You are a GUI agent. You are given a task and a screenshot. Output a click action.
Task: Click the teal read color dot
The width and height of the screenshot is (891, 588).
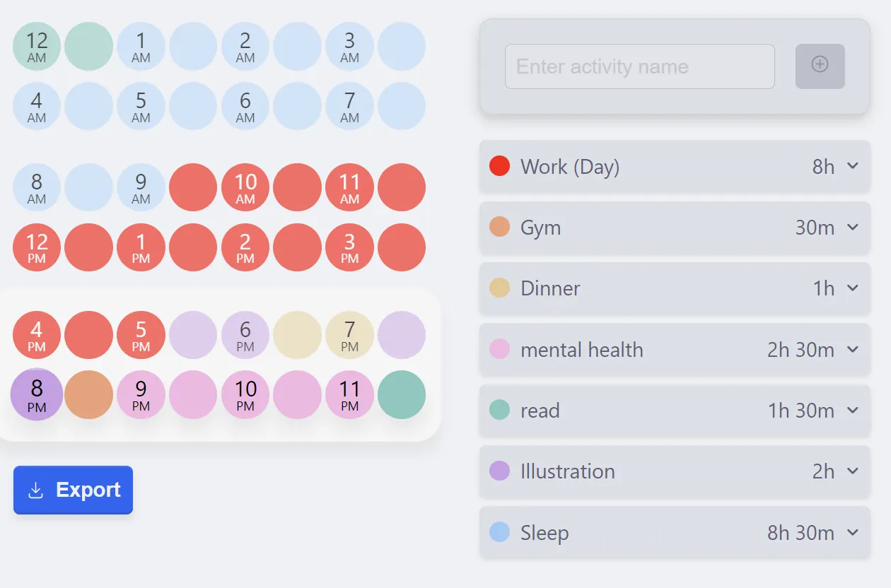click(499, 410)
